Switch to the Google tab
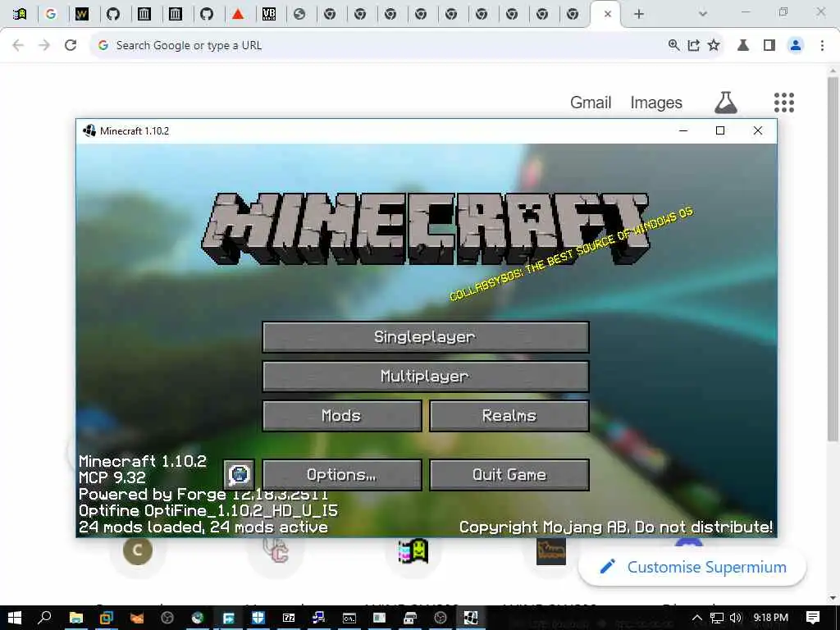 [x=51, y=14]
